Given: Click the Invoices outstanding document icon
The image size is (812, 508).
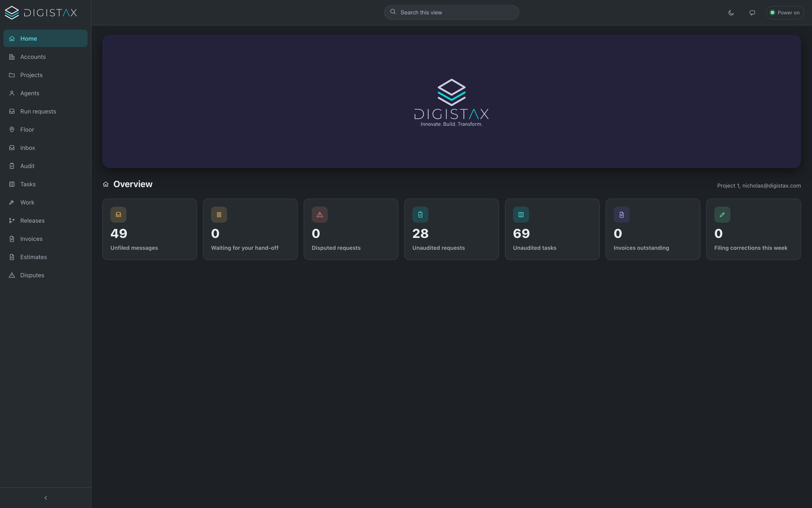Looking at the screenshot, I should coord(622,215).
